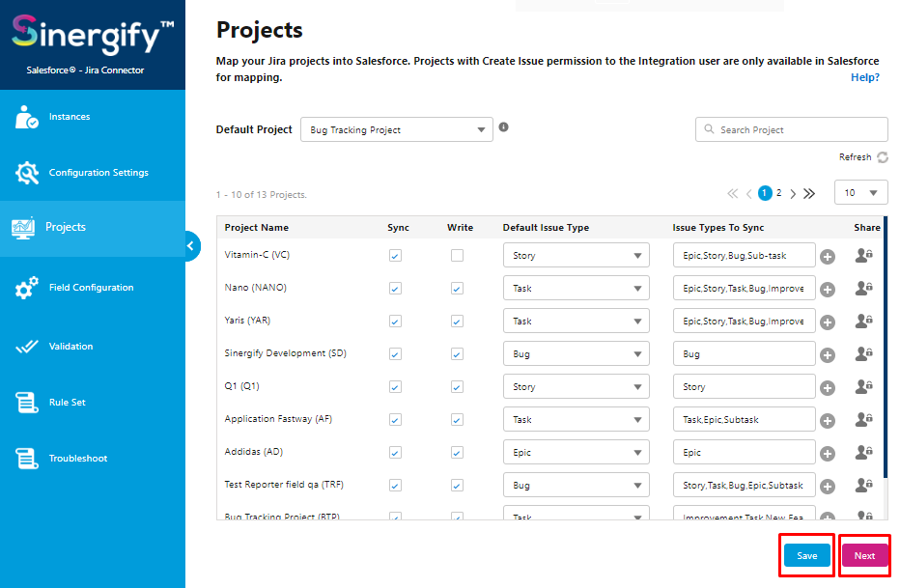900x588 pixels.
Task: Open share settings for Test Reporter field qa
Action: click(864, 485)
